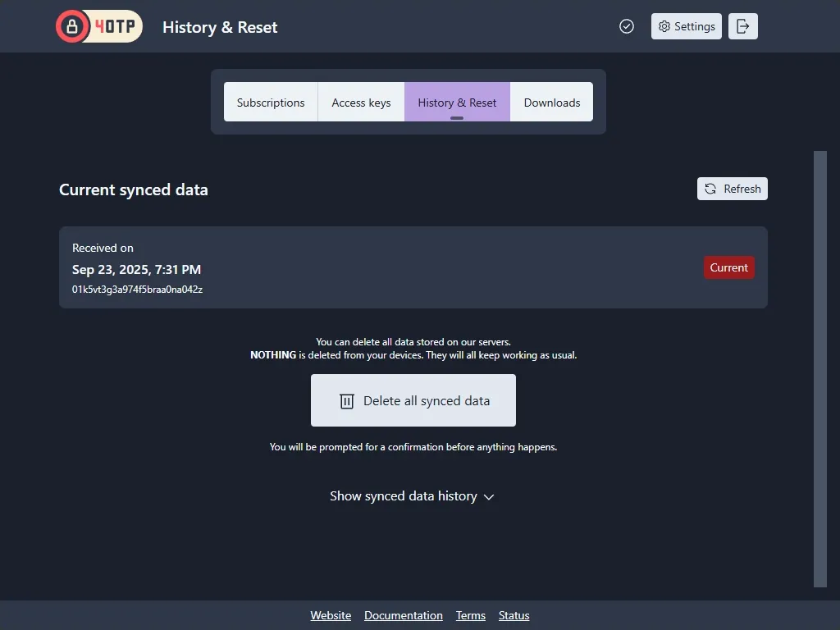
Task: Switch to the History & Reset tab
Action: (457, 102)
